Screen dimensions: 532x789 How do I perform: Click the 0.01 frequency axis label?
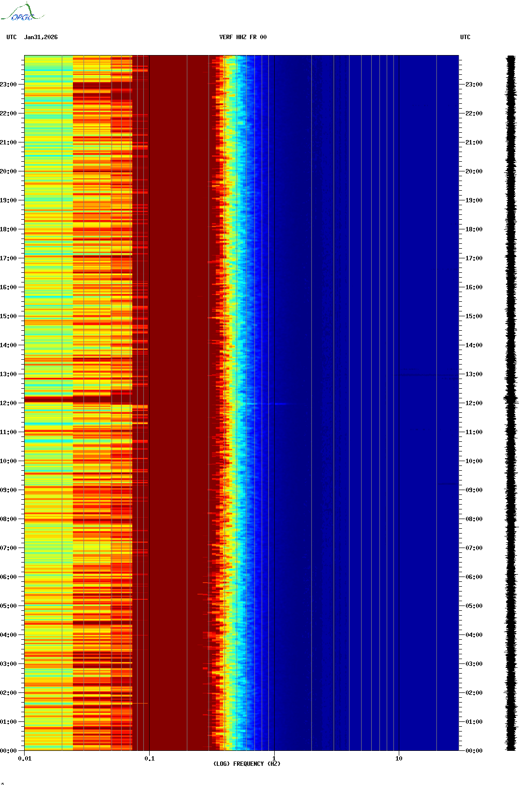coord(25,759)
